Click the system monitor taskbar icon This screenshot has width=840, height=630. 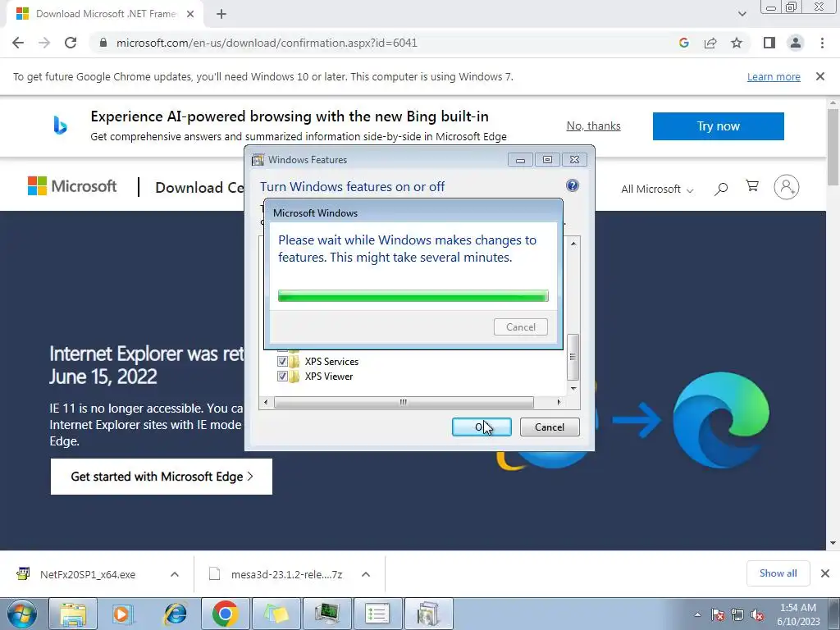tap(326, 614)
